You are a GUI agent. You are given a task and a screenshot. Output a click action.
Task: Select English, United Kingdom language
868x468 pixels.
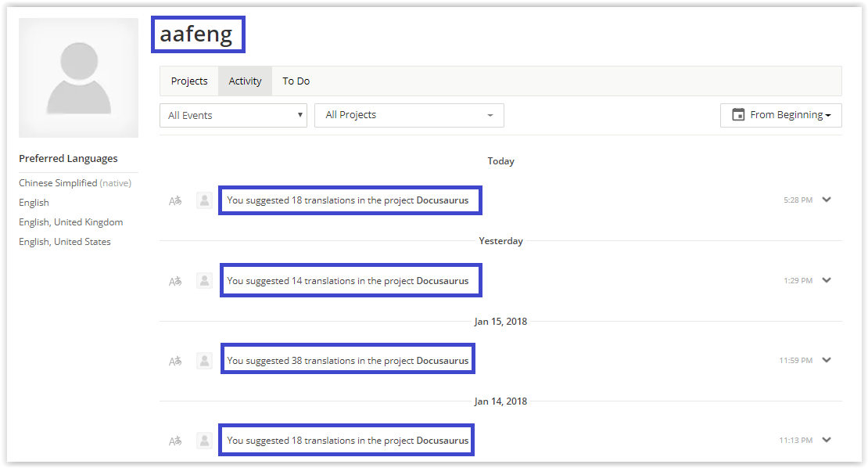pos(71,222)
